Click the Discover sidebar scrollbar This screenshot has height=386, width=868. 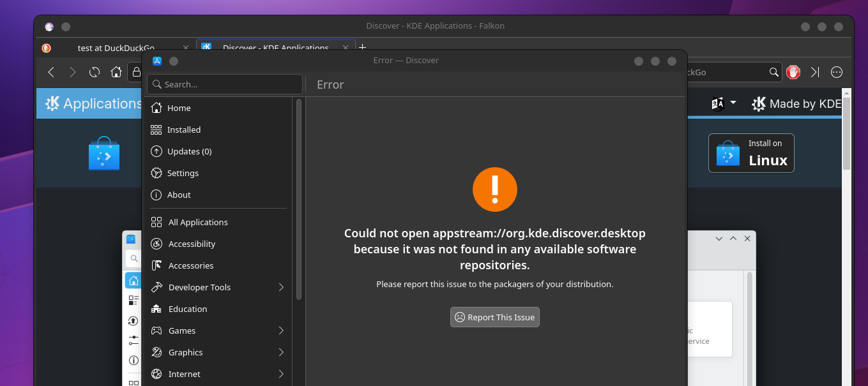298,198
